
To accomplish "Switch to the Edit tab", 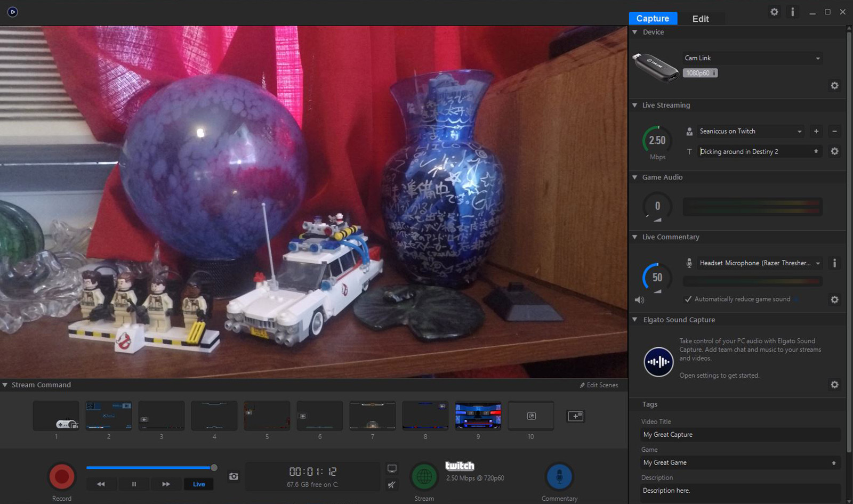I will [701, 19].
